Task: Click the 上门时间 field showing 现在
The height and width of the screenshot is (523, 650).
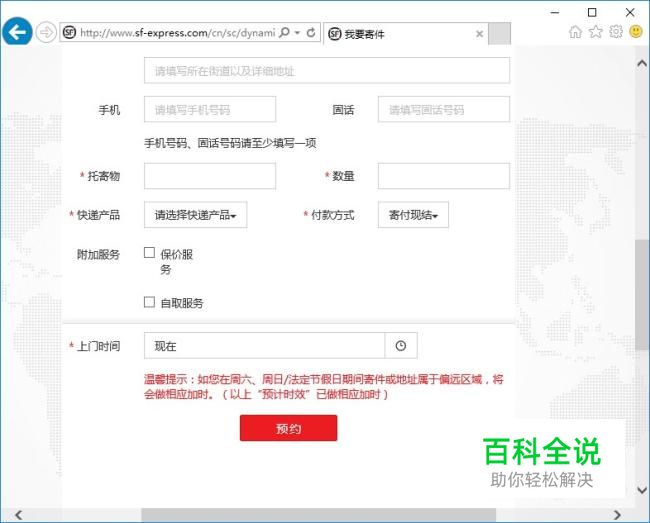Action: click(x=264, y=346)
